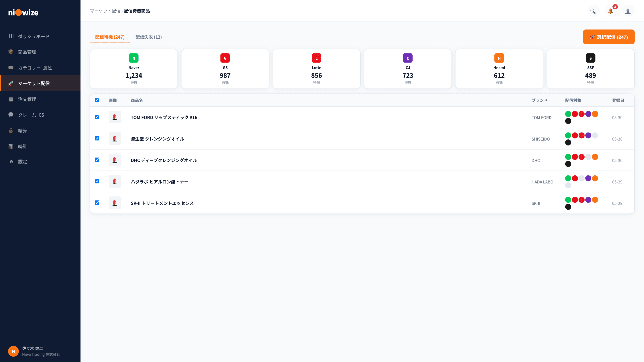Click the 商品管理 box icon in the sidebar
This screenshot has width=644, height=362.
coord(11,52)
